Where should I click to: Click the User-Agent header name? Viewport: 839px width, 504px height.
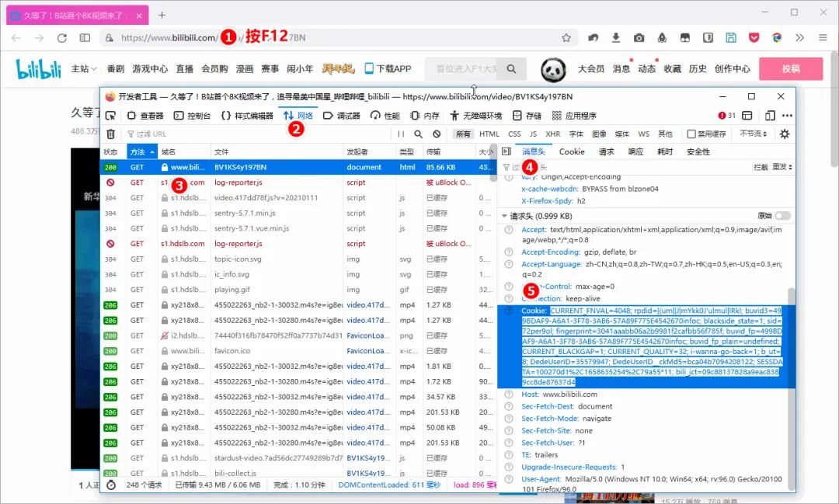point(541,479)
